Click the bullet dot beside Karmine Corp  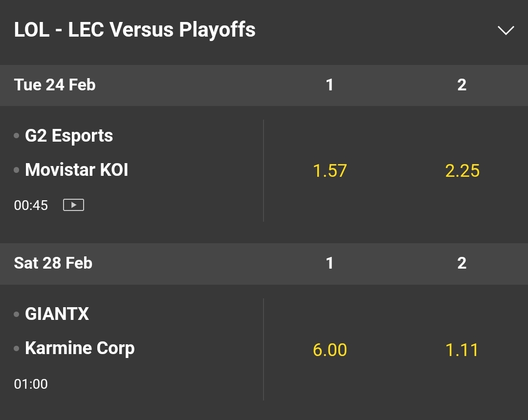click(17, 348)
